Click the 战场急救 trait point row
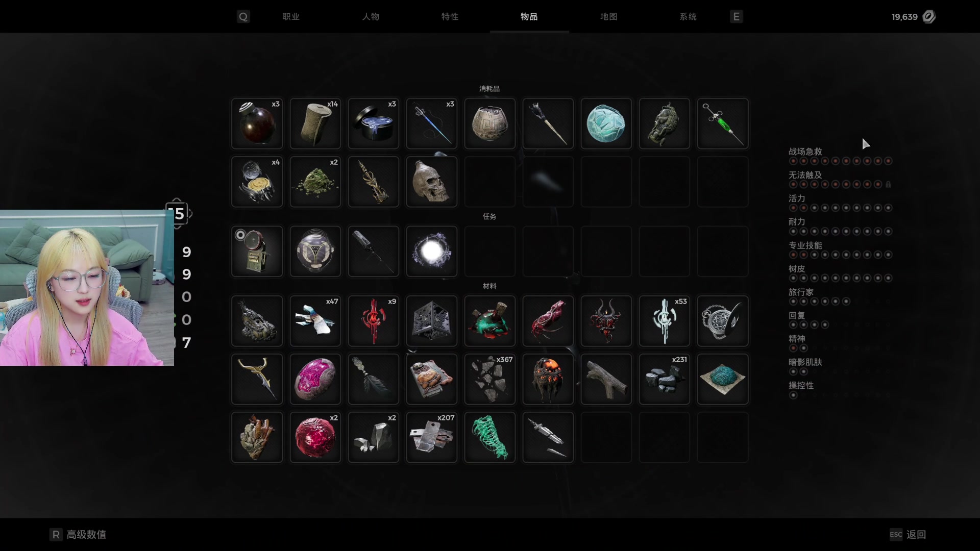This screenshot has height=551, width=980. 840,156
